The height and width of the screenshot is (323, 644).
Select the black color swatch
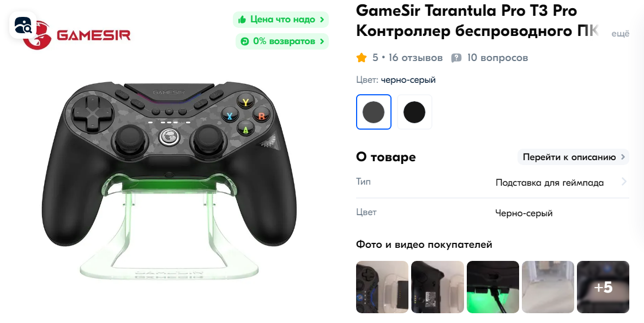pyautogui.click(x=414, y=112)
